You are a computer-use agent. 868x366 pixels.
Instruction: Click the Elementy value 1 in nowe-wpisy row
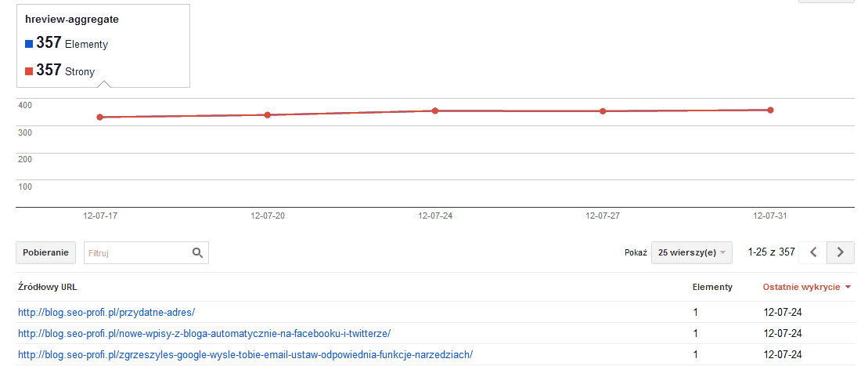(695, 333)
